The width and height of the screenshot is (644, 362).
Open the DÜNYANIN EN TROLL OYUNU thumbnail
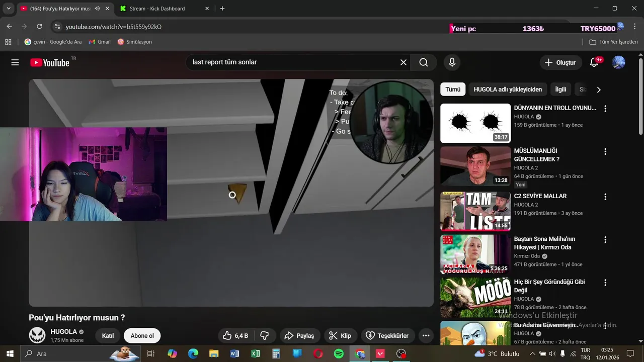point(475,123)
